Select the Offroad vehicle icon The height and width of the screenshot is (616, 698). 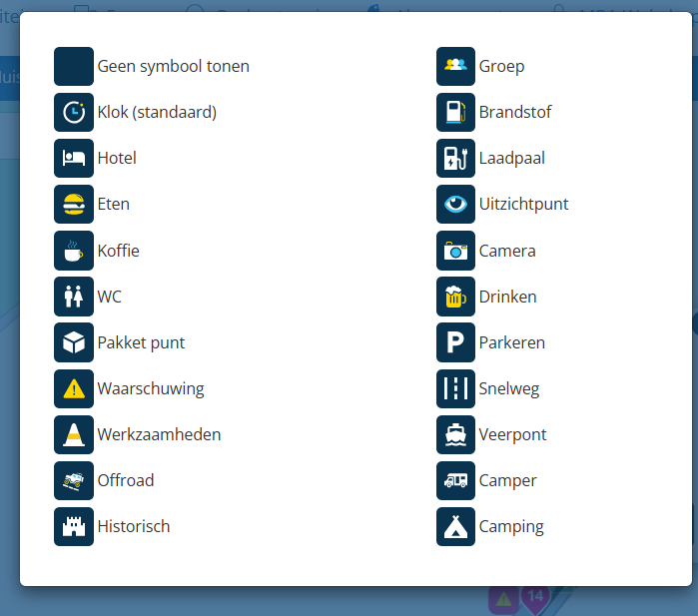[74, 480]
